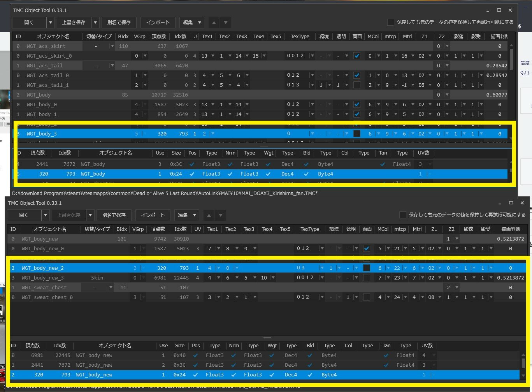Uncheck 両面 for WGT_body_0
The height and width of the screenshot is (392, 532).
point(356,105)
